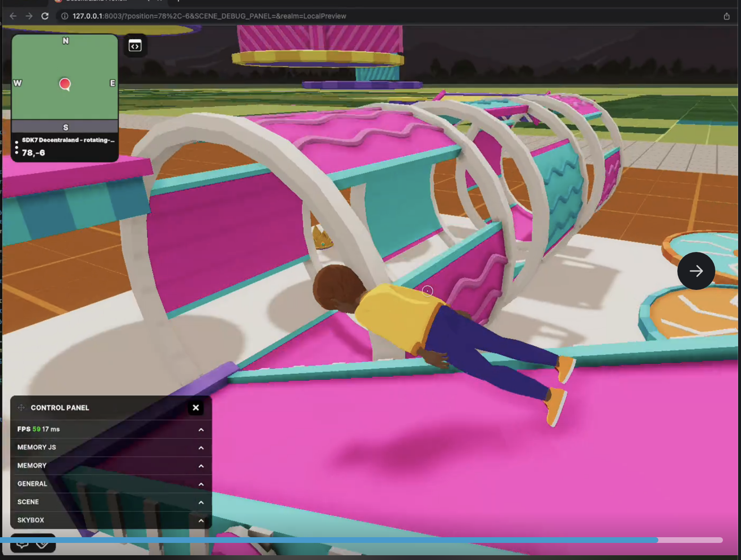Click the share icon in the address bar

[726, 16]
